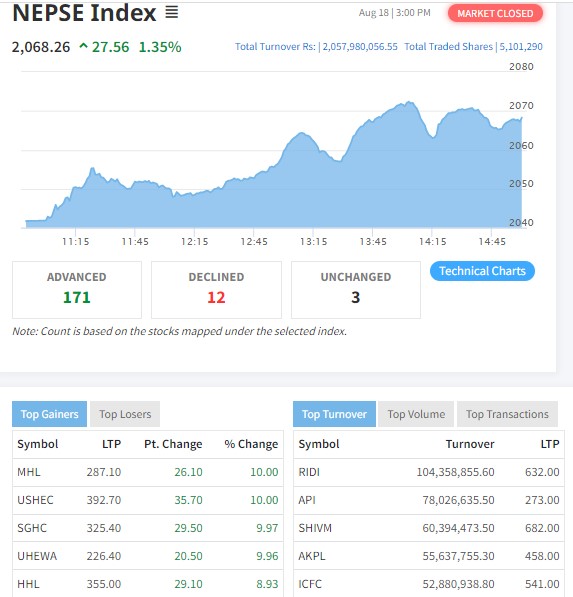Viewport: 573px width, 597px height.
Task: Open the SGHC symbol in gainers
Action: 32,528
